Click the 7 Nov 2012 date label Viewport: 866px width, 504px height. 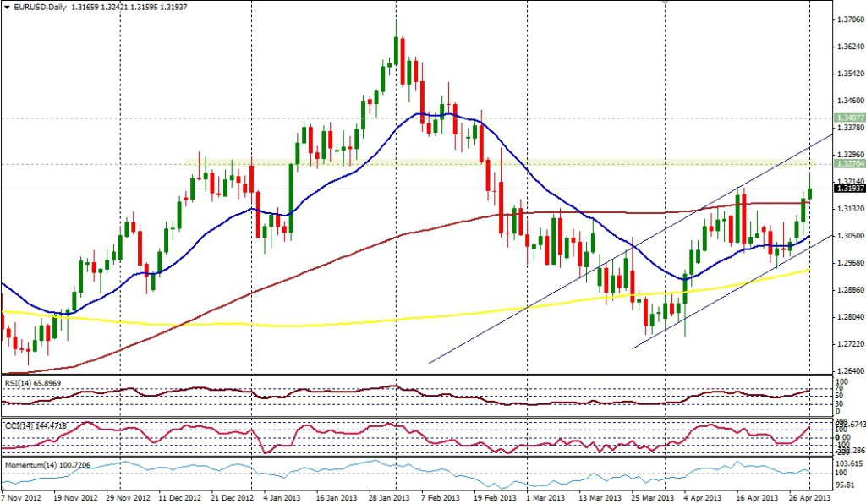[21, 496]
